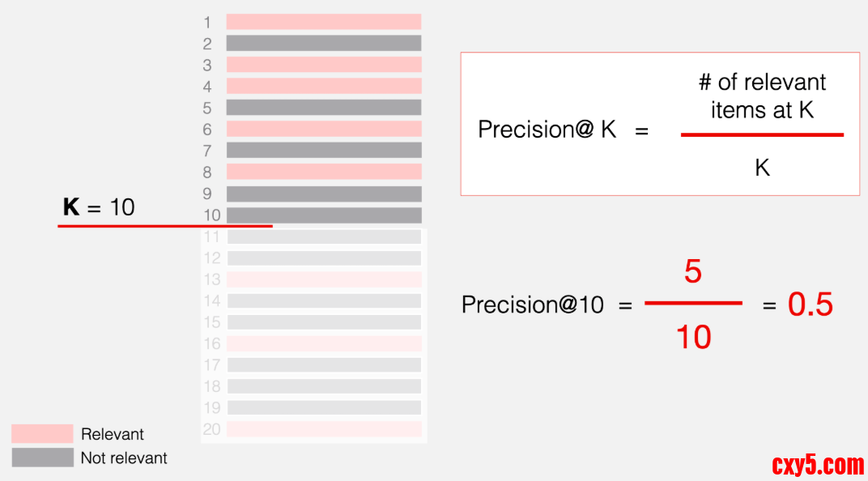Click the pink bar at rank 4
This screenshot has width=868, height=481.
324,86
